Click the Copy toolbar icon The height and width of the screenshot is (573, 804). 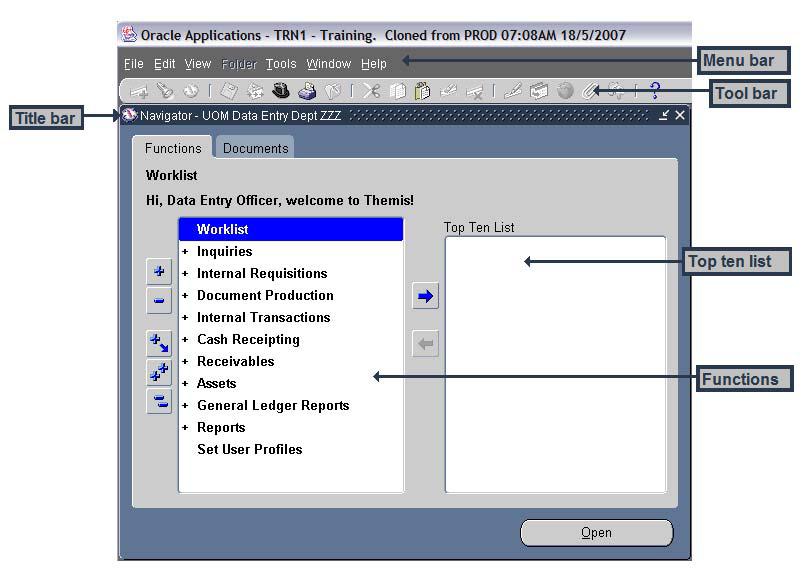pos(397,91)
